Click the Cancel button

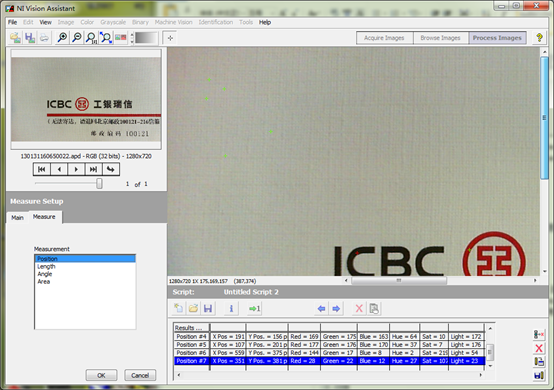(x=140, y=375)
